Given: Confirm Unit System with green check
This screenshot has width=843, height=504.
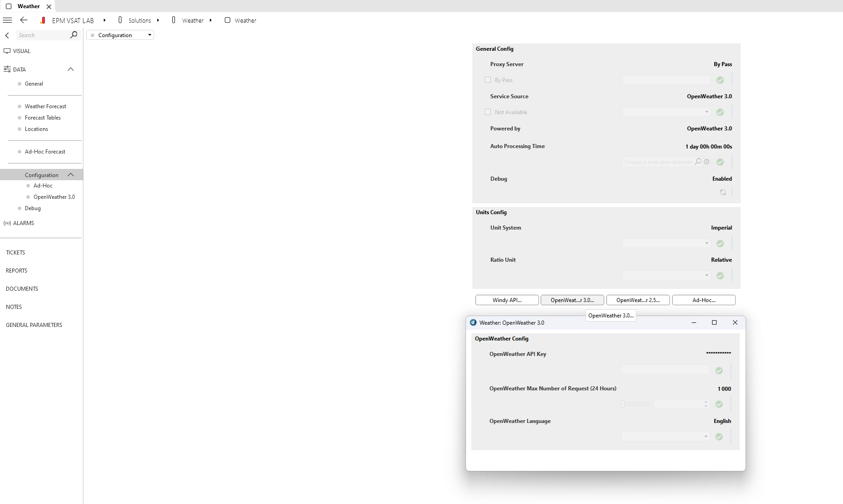Looking at the screenshot, I should coord(720,244).
